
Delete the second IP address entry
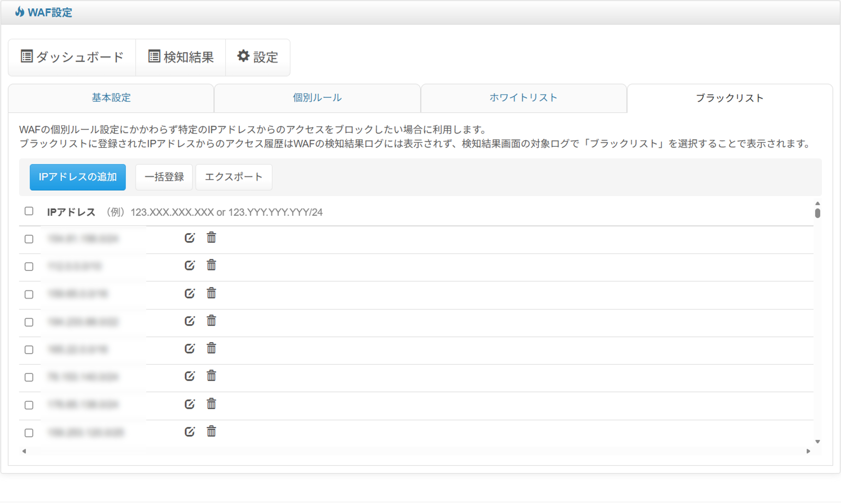211,265
